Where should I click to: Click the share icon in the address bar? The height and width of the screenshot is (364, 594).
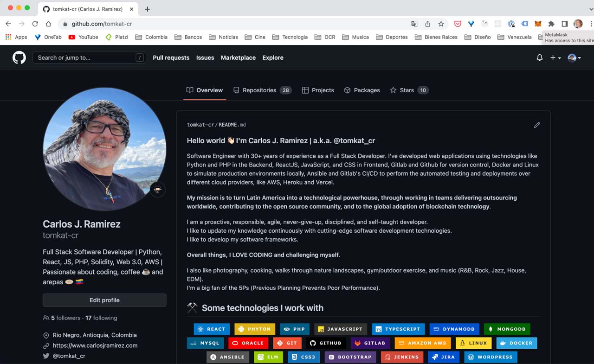tap(428, 24)
